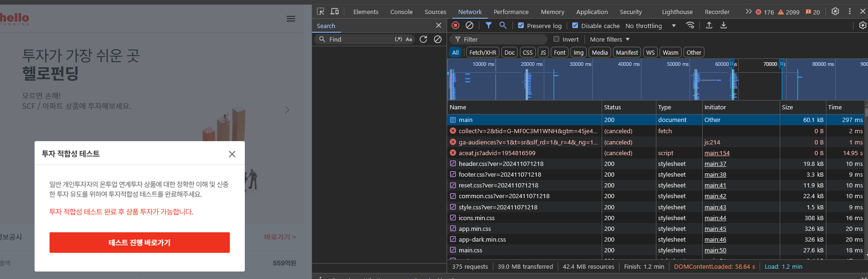Image resolution: width=868 pixels, height=279 pixels.
Task: Enable the Invert filter checkbox
Action: [x=556, y=39]
